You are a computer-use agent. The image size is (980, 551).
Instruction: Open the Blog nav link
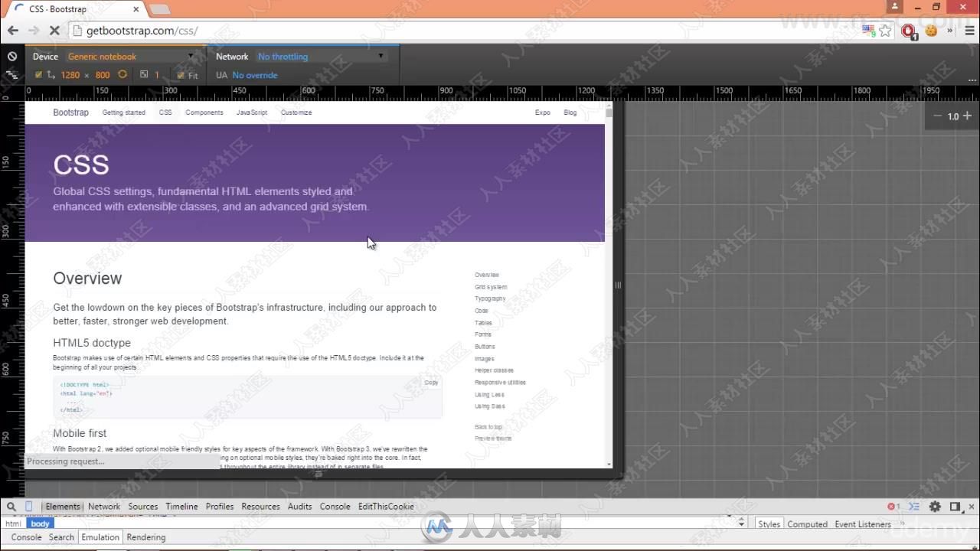click(x=570, y=112)
